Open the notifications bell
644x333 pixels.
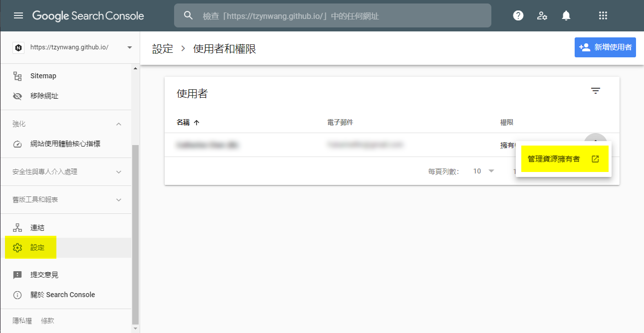tap(566, 15)
